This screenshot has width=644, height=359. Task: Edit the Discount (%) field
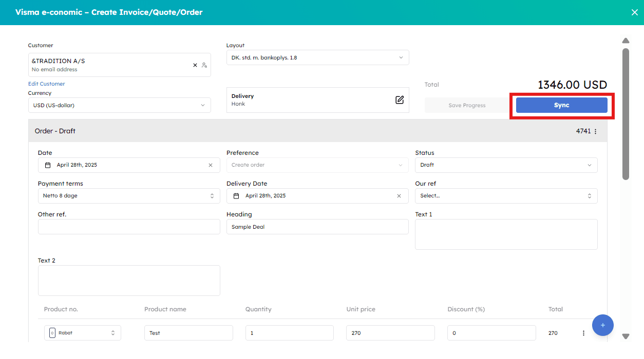(491, 333)
